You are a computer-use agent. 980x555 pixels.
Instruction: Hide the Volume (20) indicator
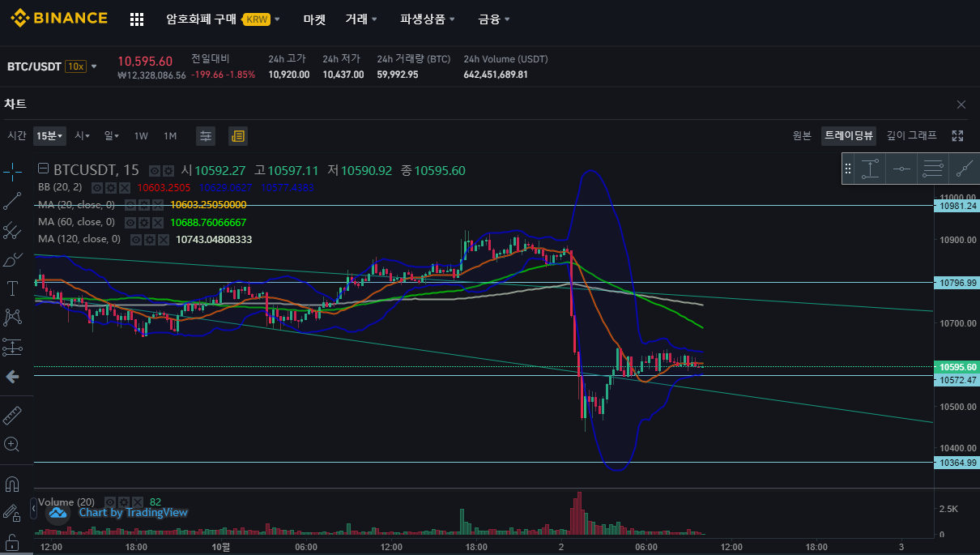tap(111, 502)
